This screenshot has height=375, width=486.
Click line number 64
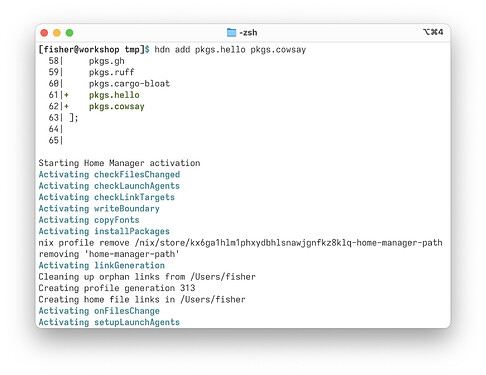point(54,129)
